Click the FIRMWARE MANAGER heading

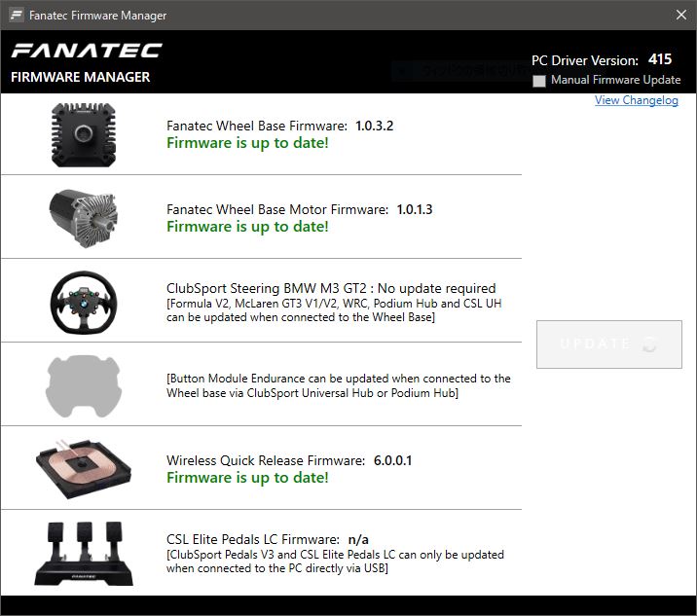pyautogui.click(x=81, y=77)
